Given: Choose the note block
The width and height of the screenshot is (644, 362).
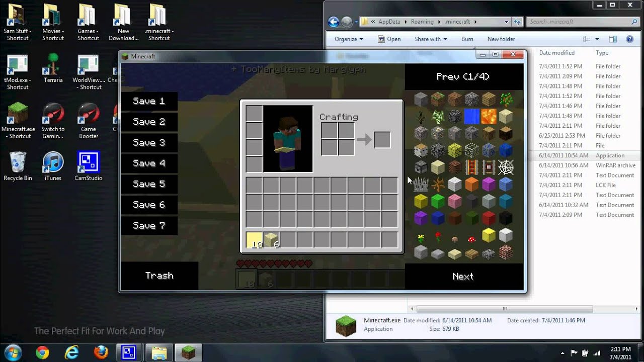Looking at the screenshot, I should [455, 167].
